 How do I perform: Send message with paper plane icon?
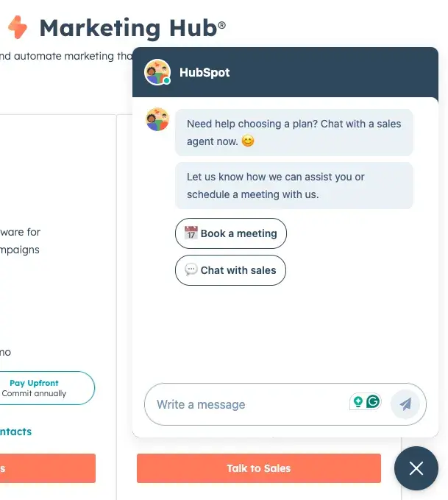[405, 404]
